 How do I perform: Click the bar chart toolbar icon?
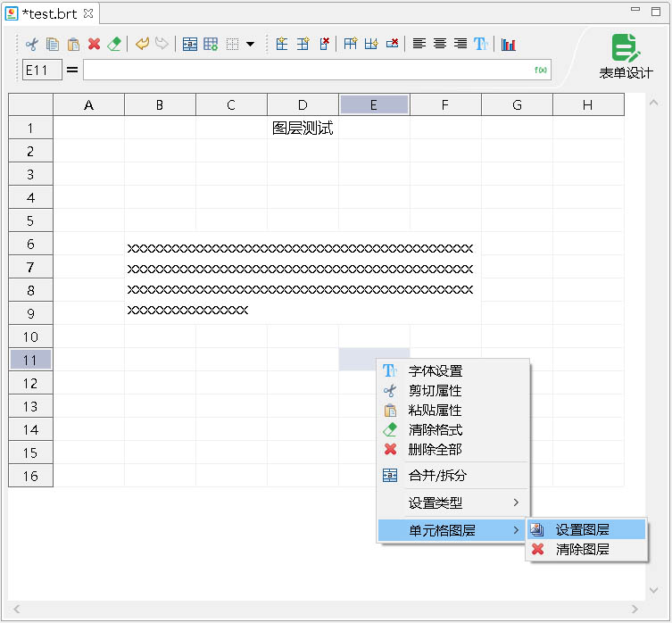(509, 44)
